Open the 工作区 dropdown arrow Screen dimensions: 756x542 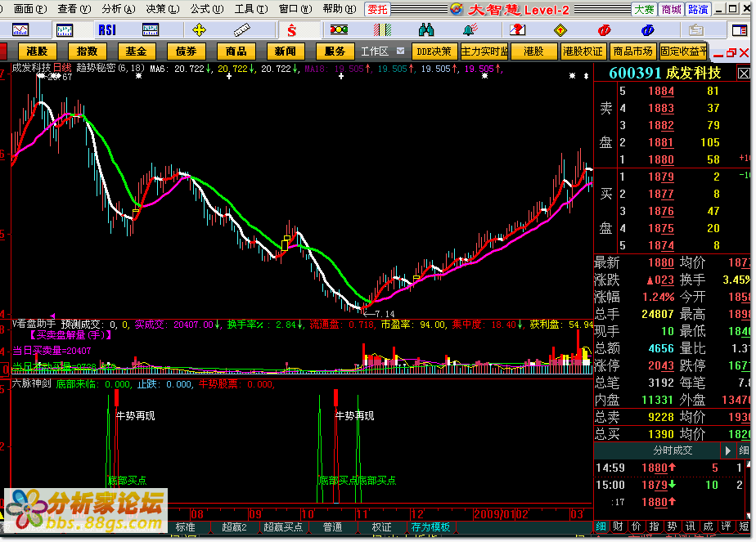pos(400,51)
